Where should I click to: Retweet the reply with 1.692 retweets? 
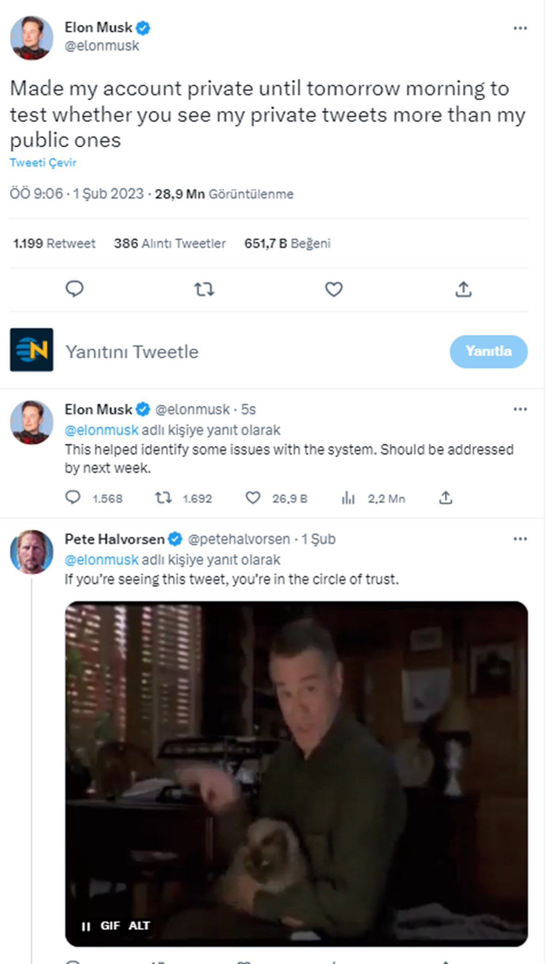163,498
